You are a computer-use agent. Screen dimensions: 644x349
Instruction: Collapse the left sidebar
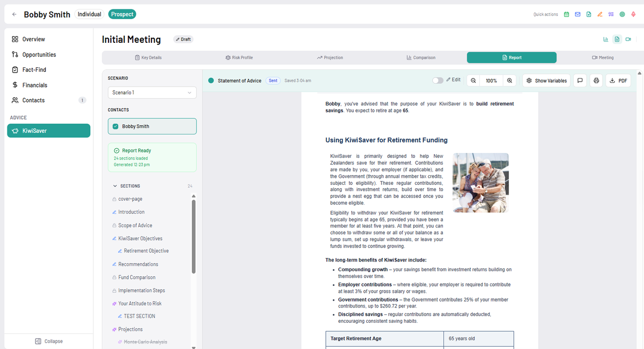coord(49,341)
